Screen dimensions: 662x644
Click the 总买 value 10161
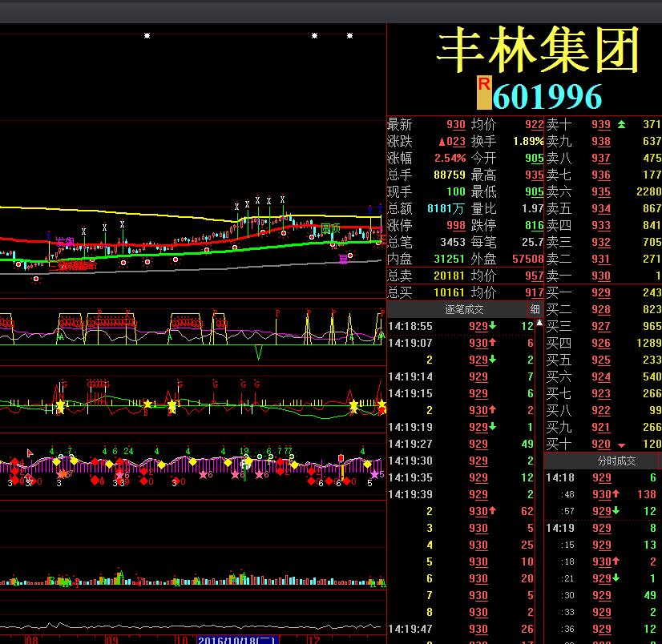click(450, 292)
